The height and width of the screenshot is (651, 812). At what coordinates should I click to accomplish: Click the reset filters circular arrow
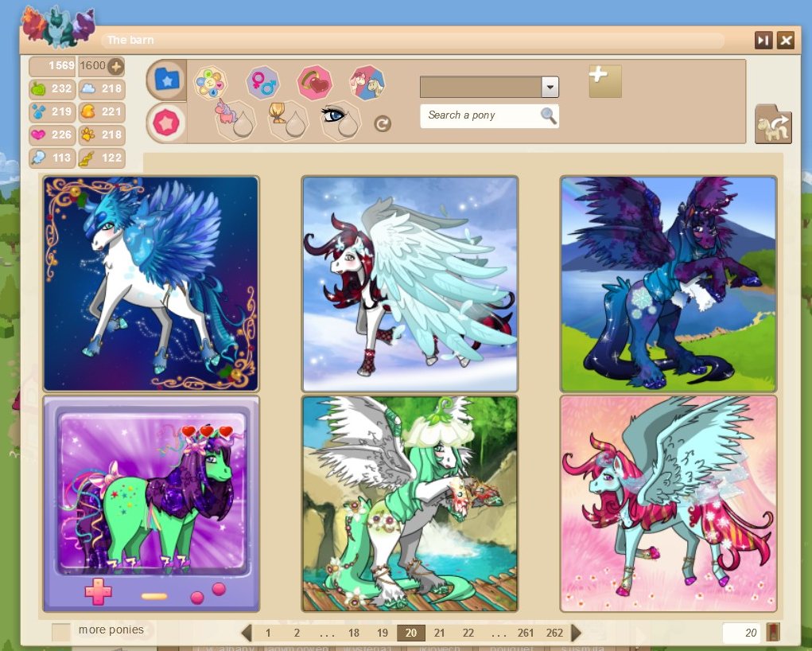tap(383, 124)
